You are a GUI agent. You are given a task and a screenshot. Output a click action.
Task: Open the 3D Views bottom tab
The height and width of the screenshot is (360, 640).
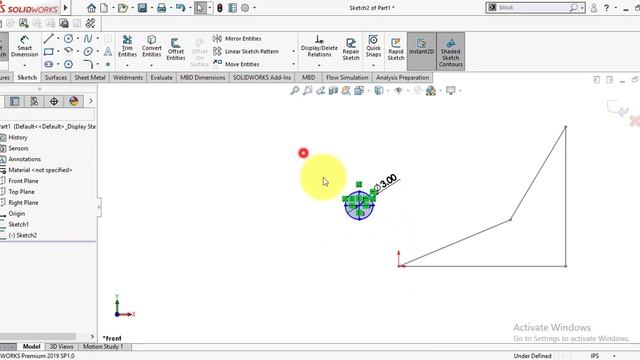61,347
